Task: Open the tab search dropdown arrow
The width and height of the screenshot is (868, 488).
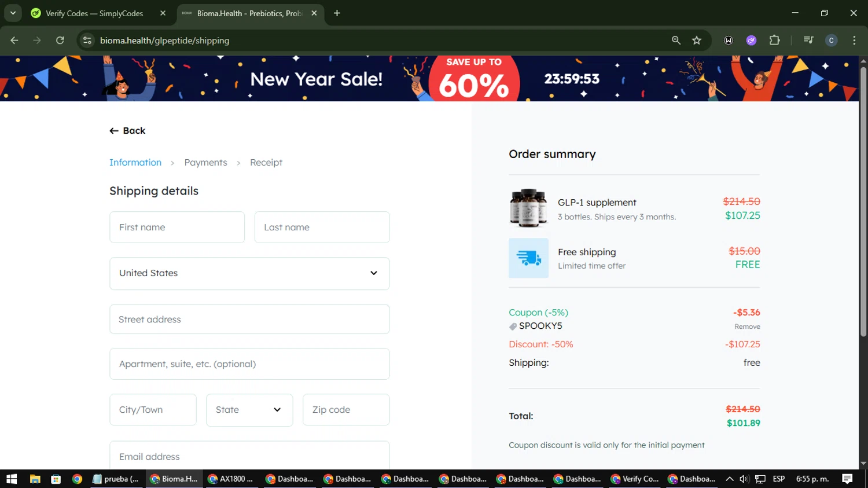Action: pos(13,13)
